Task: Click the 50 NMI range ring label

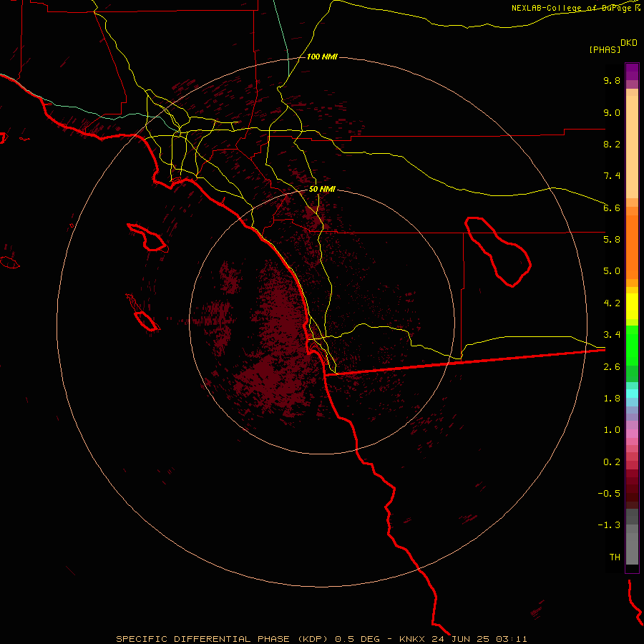Action: [x=322, y=190]
